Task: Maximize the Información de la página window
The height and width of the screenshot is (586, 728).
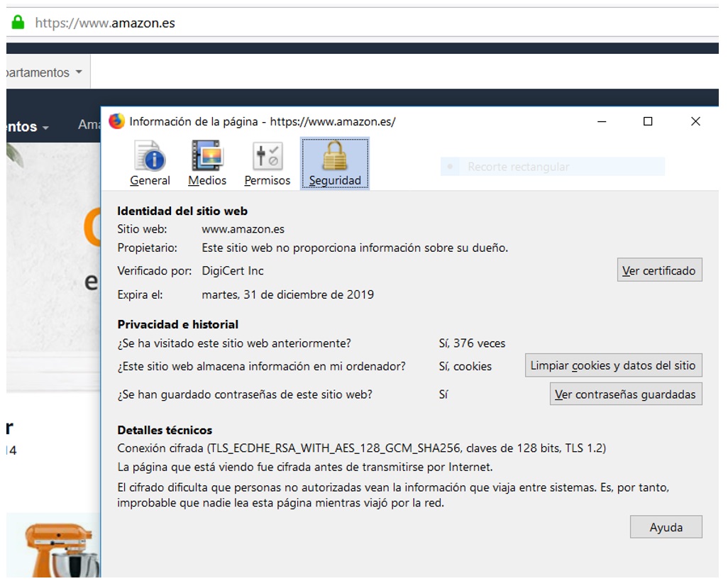Action: [648, 121]
